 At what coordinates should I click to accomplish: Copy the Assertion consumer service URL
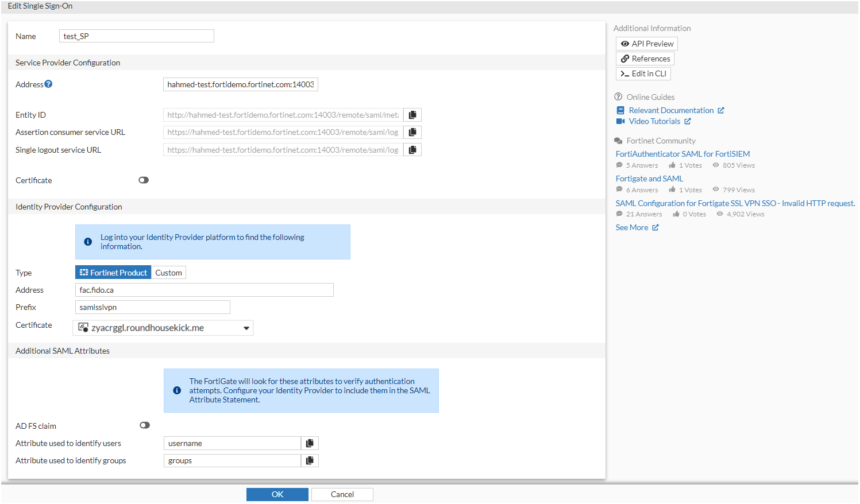412,132
